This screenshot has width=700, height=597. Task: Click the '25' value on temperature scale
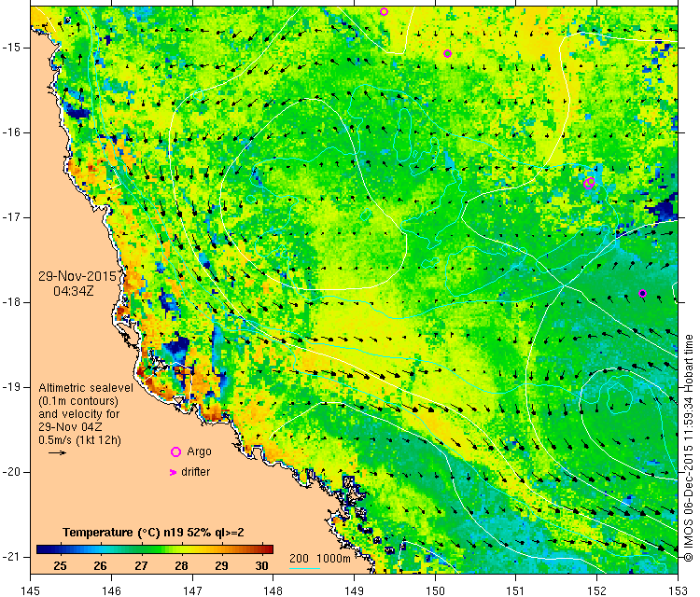click(60, 566)
